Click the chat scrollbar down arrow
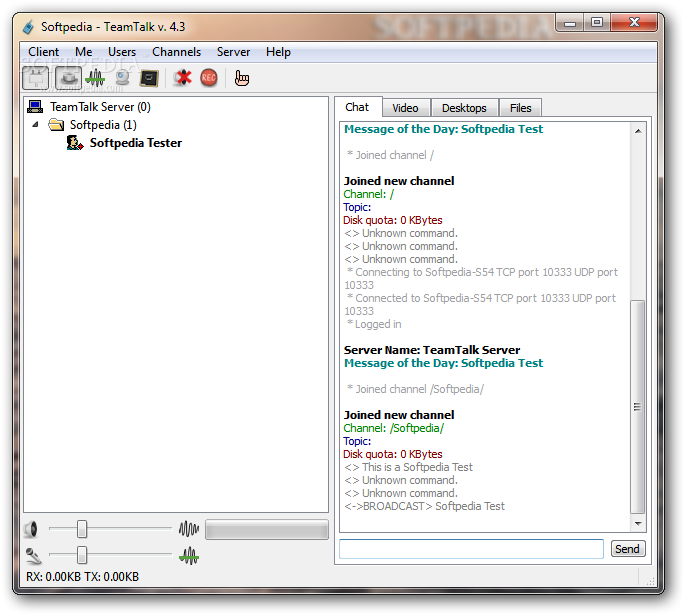 click(638, 523)
